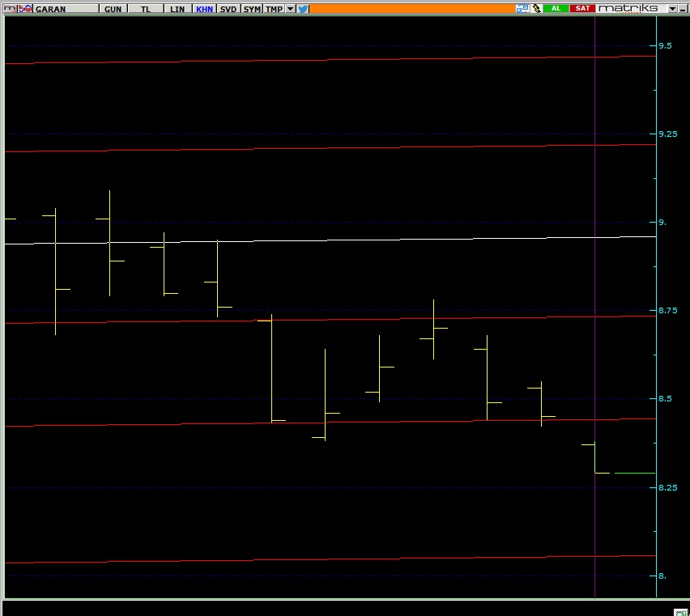This screenshot has height=616, width=690.
Task: Expand the dropdown arrow after matriks logo
Action: click(x=672, y=9)
